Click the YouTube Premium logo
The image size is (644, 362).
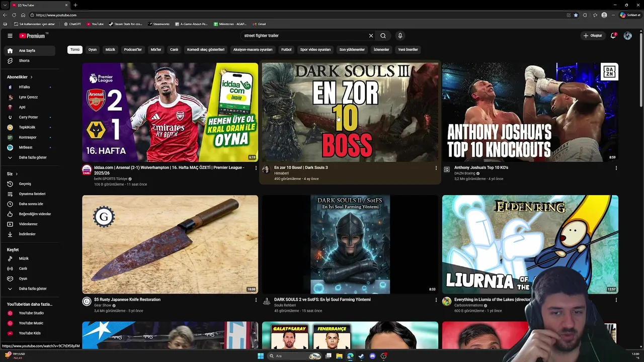pyautogui.click(x=33, y=36)
